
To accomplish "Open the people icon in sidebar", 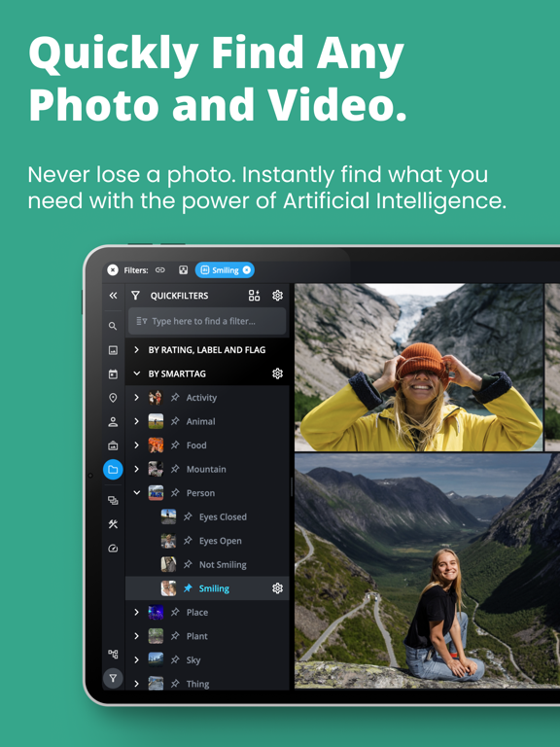I will [113, 421].
